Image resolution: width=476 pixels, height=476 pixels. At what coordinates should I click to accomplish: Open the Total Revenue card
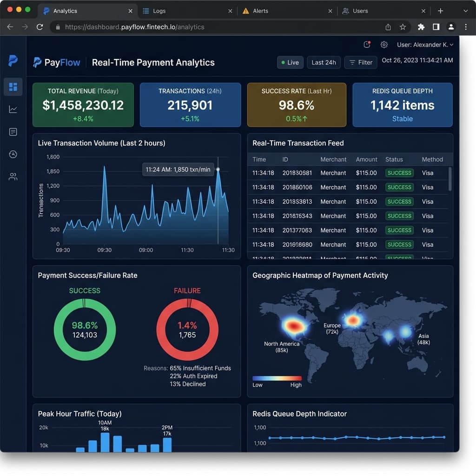pyautogui.click(x=83, y=105)
